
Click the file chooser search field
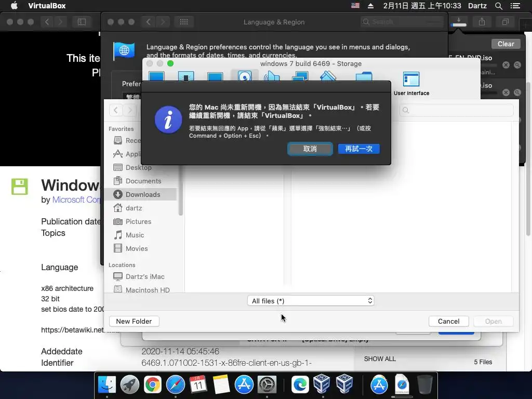tap(456, 110)
